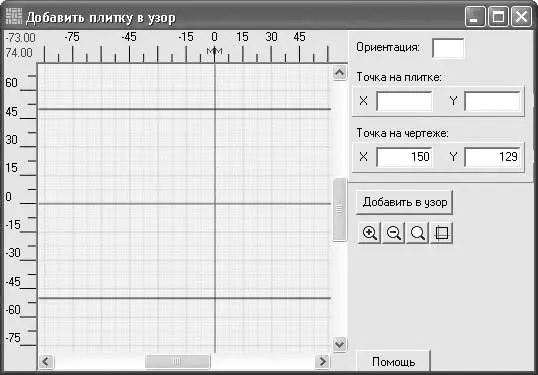
Task: Click the horizontal scrollbar thumb
Action: (177, 361)
